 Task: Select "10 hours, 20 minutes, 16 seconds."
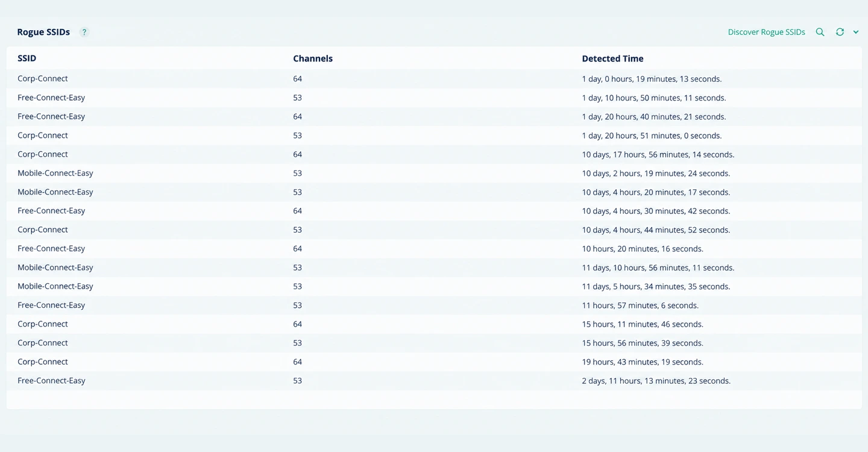coord(643,249)
